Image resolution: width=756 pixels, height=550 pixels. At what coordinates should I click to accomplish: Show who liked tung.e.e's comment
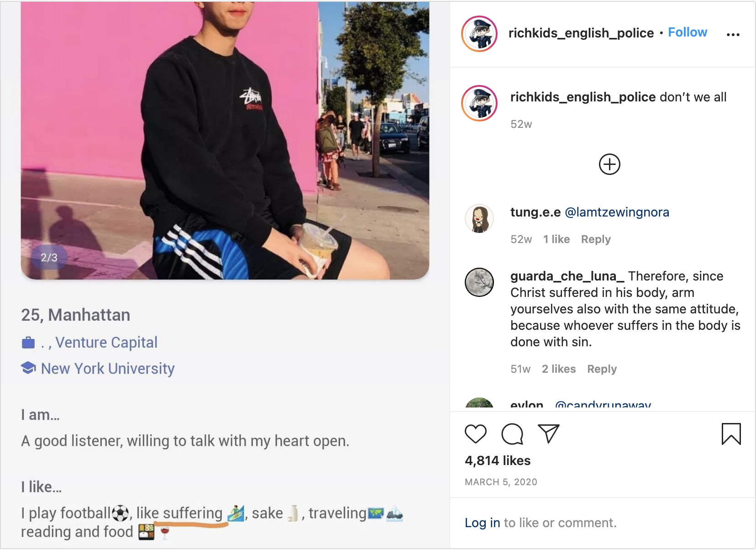[x=556, y=239]
